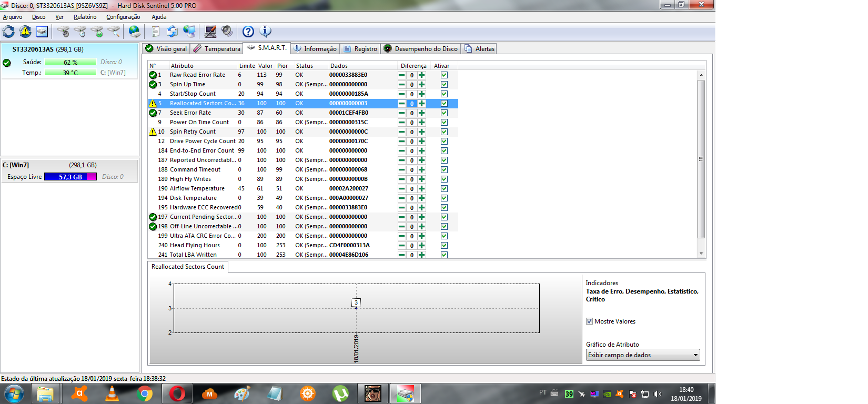Click the SMART table vertical scrollbar down arrow

point(701,254)
